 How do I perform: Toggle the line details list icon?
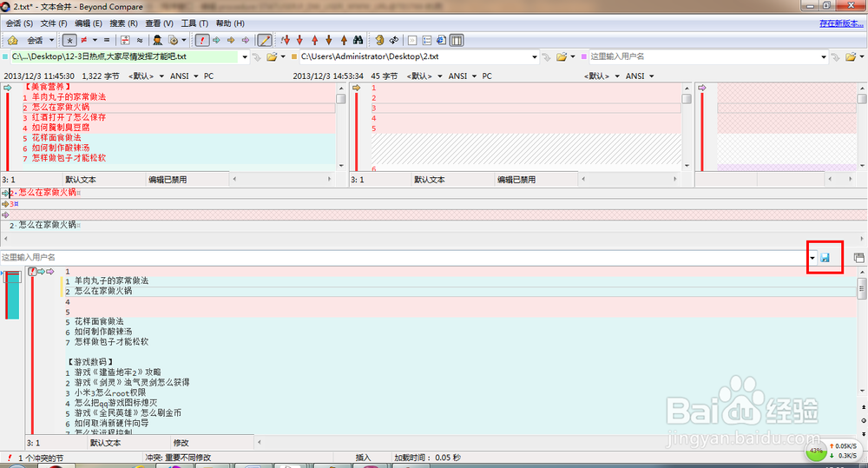pyautogui.click(x=427, y=40)
